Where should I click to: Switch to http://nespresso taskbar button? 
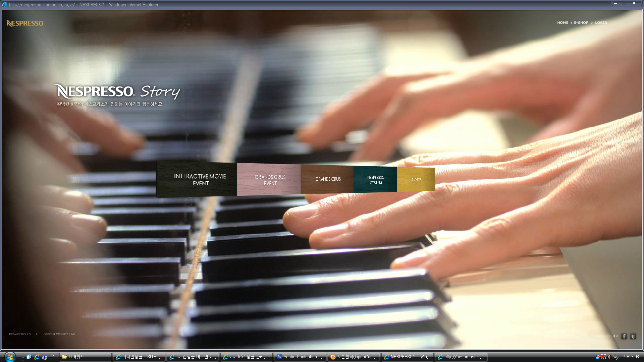tap(461, 357)
